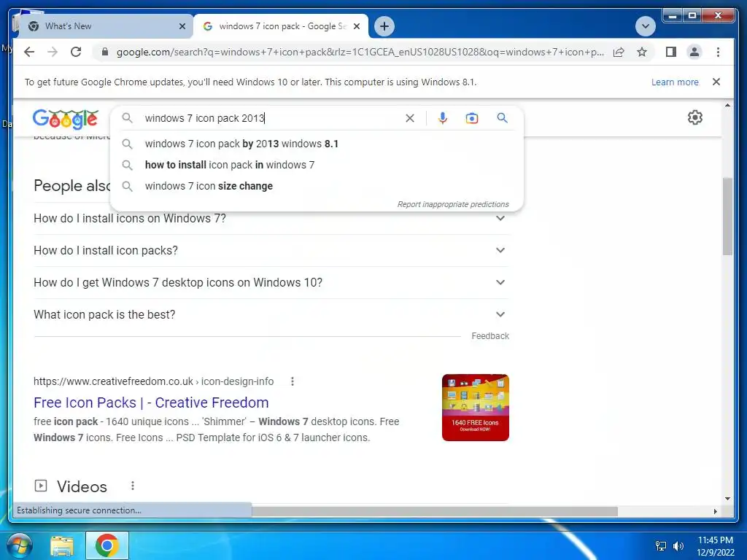747x560 pixels.
Task: Click the scroll-up arrow of page scrollbar
Action: point(727,105)
